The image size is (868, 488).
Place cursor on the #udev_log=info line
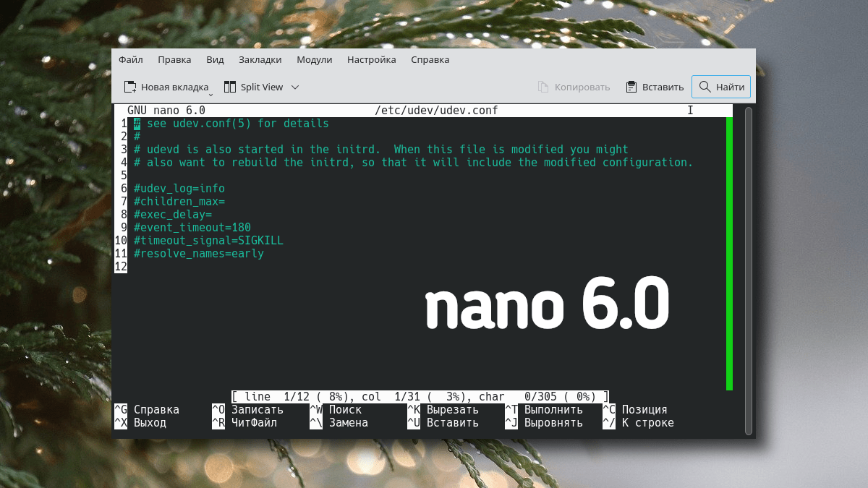179,189
